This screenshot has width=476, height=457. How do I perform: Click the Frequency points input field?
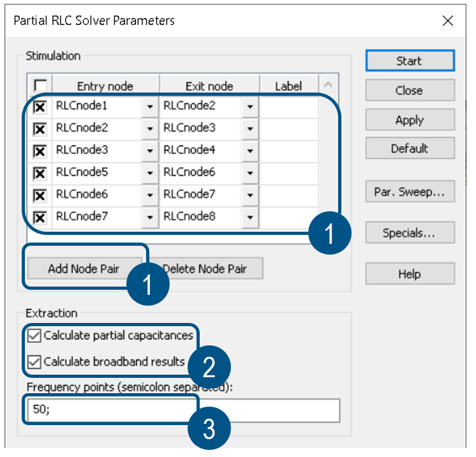pos(183,410)
